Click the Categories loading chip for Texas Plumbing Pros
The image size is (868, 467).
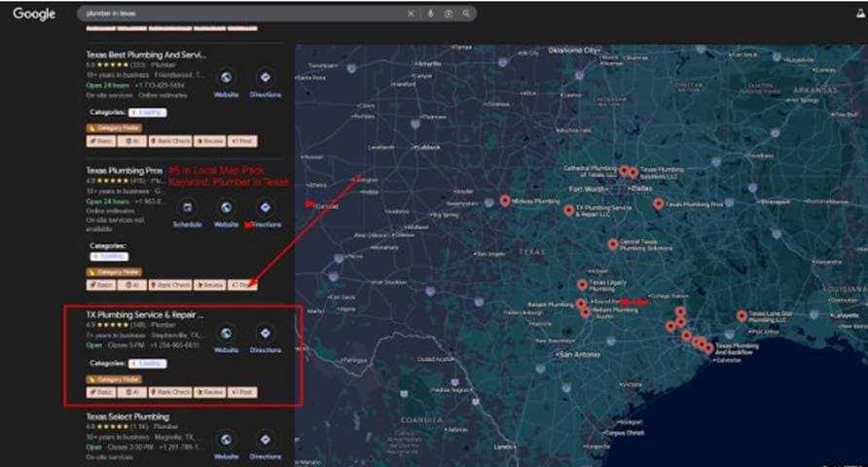[109, 257]
